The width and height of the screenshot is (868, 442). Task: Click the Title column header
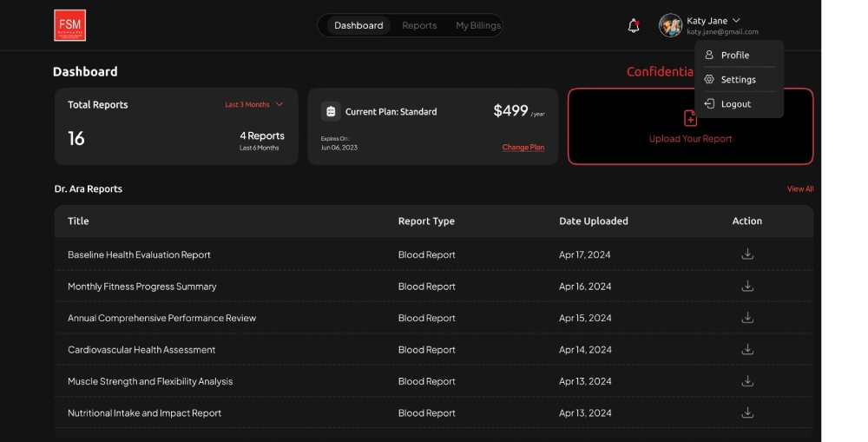(78, 221)
